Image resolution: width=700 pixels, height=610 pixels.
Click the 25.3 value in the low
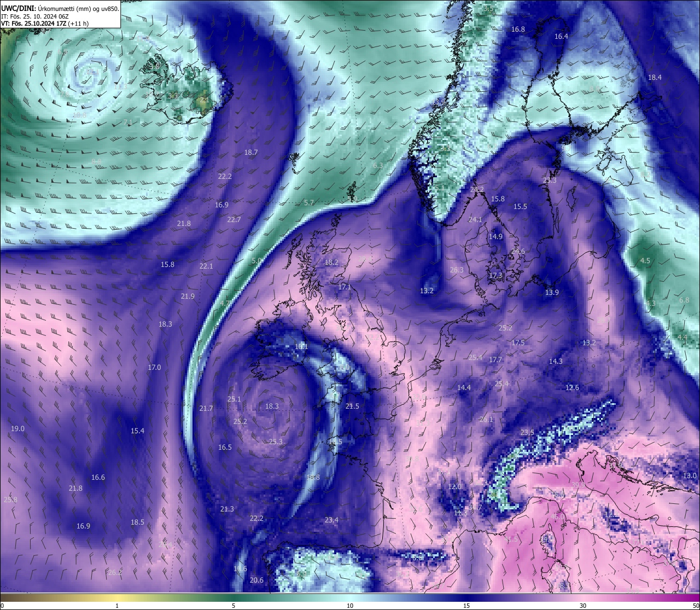pos(276,442)
